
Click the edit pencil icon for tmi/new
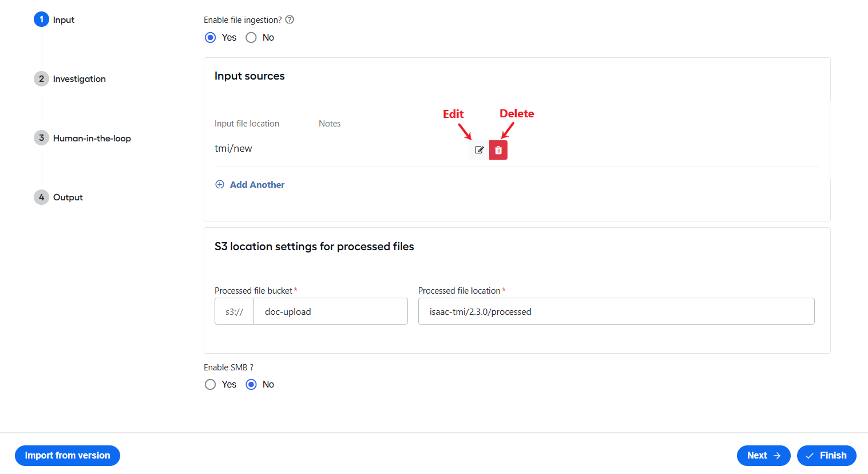click(479, 150)
